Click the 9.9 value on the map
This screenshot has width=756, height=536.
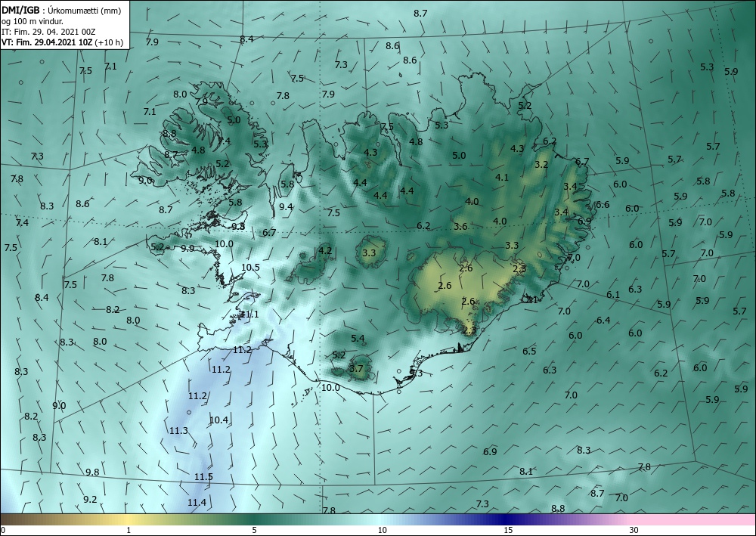pyautogui.click(x=187, y=248)
